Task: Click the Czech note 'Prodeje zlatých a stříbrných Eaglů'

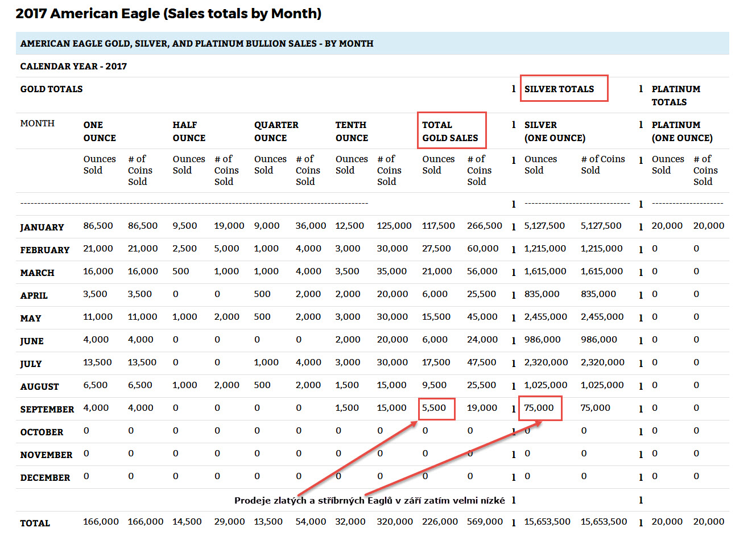Action: (x=313, y=501)
